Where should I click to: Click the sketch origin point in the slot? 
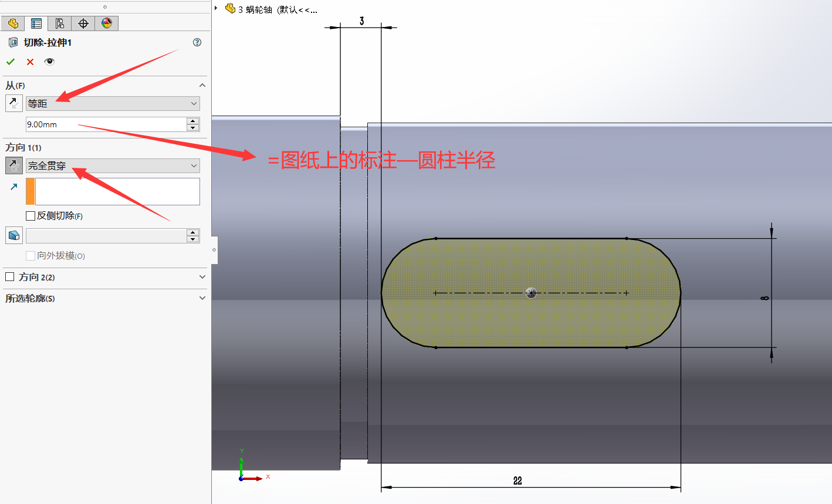[x=531, y=293]
